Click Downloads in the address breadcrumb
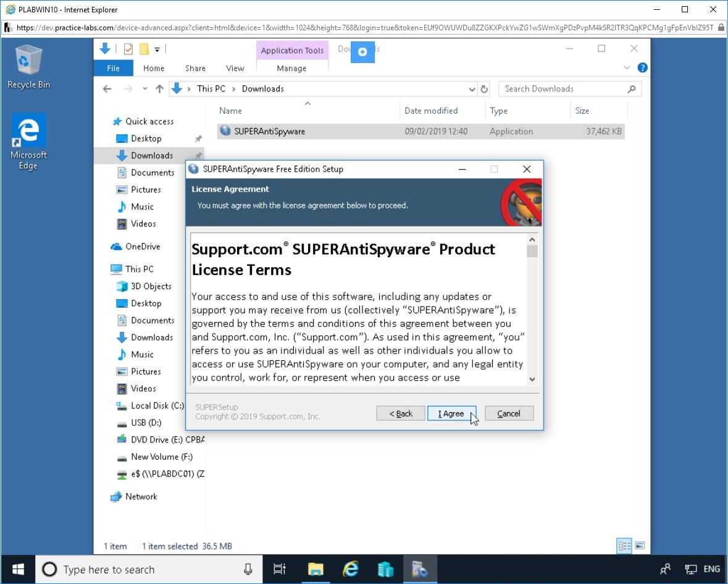 click(263, 89)
